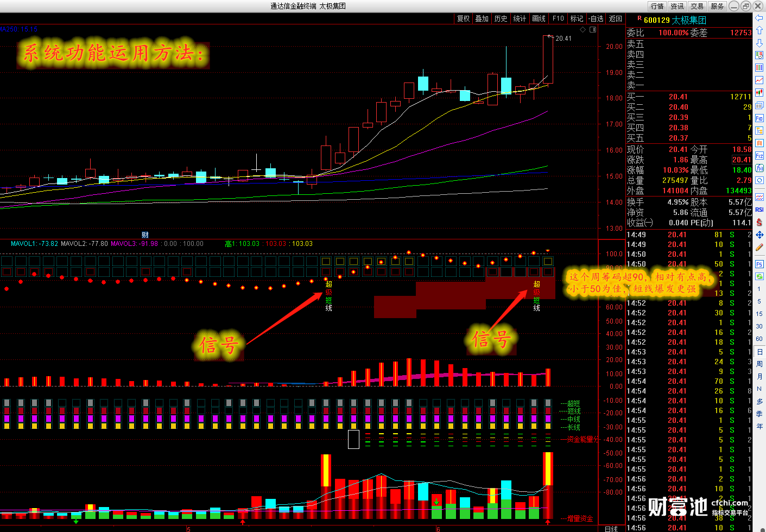Click the 超短 legend label

(x=574, y=403)
